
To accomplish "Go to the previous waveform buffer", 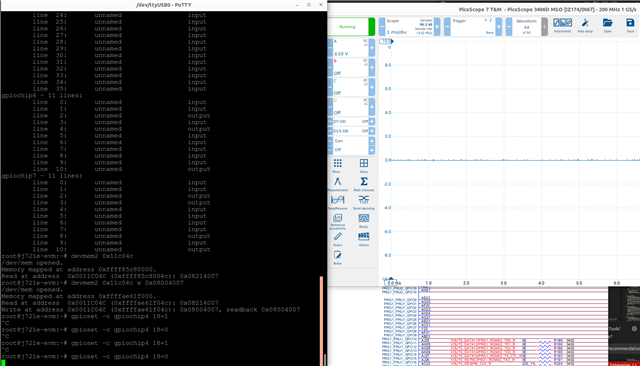I will click(509, 27).
